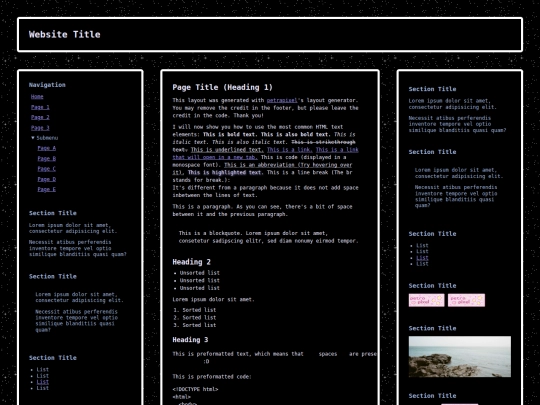Click the blockquote beginning "This is a blockquote"
540x405 pixels.
(269, 237)
